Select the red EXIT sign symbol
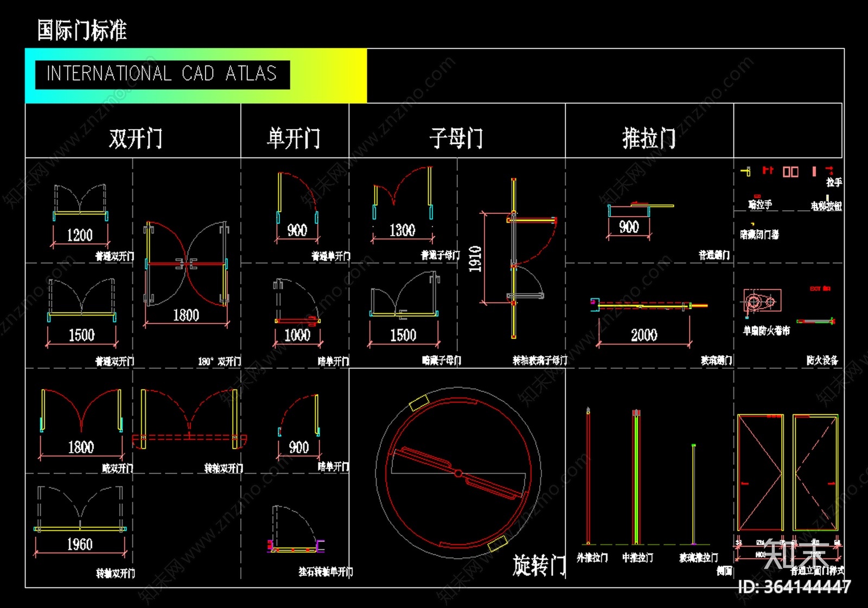Viewport: 868px width, 608px height. (820, 288)
